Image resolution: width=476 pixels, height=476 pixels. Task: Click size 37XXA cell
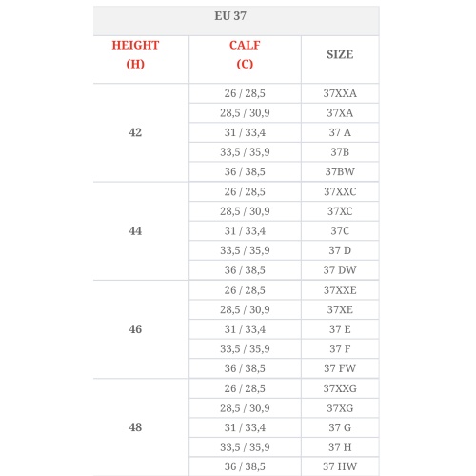pos(340,93)
